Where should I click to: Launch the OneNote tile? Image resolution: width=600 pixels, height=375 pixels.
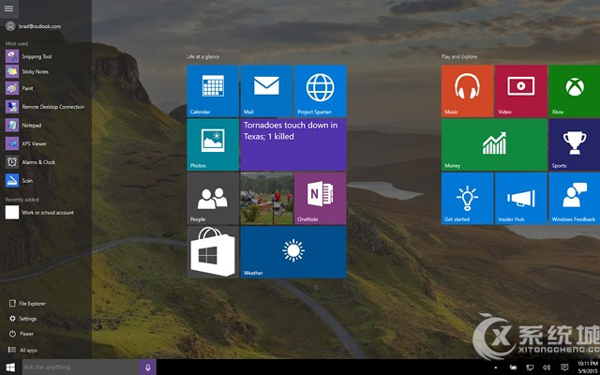coord(320,198)
